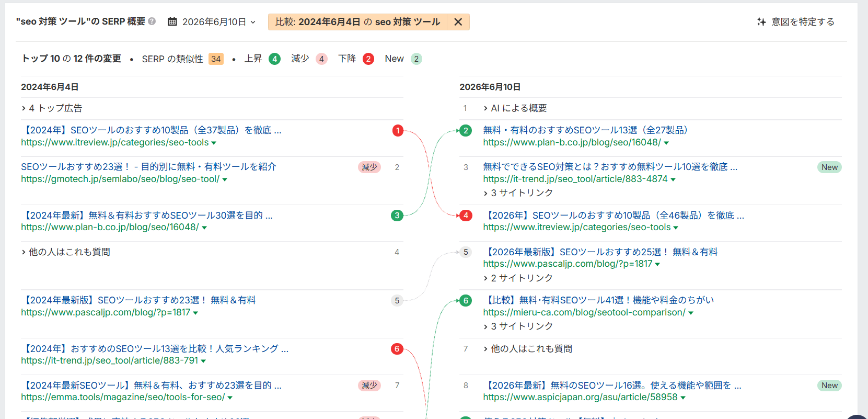Open 【比較】無料･有料SEOツール41選 link

point(599,300)
